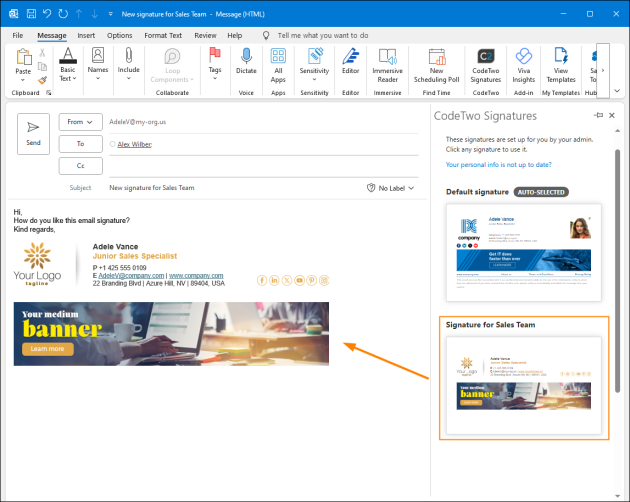
Task: Click AdeleV@company.com email link in signature
Action: [x=131, y=276]
